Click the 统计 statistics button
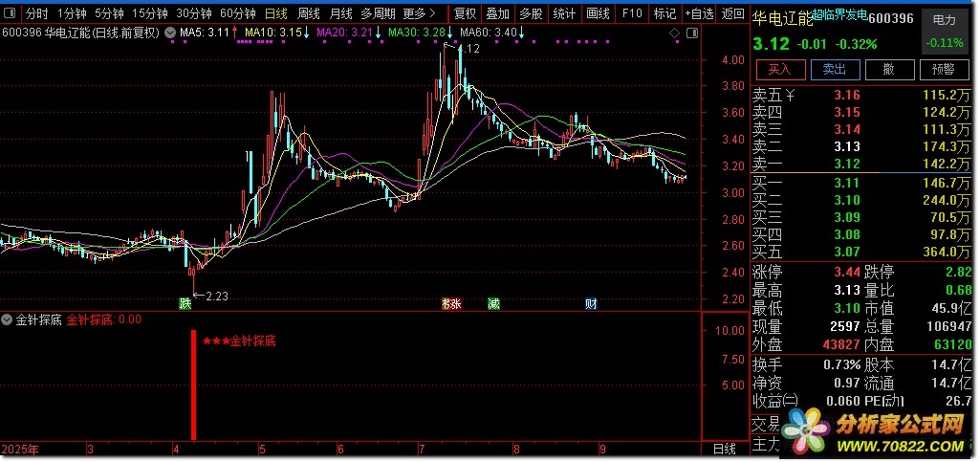 click(564, 13)
